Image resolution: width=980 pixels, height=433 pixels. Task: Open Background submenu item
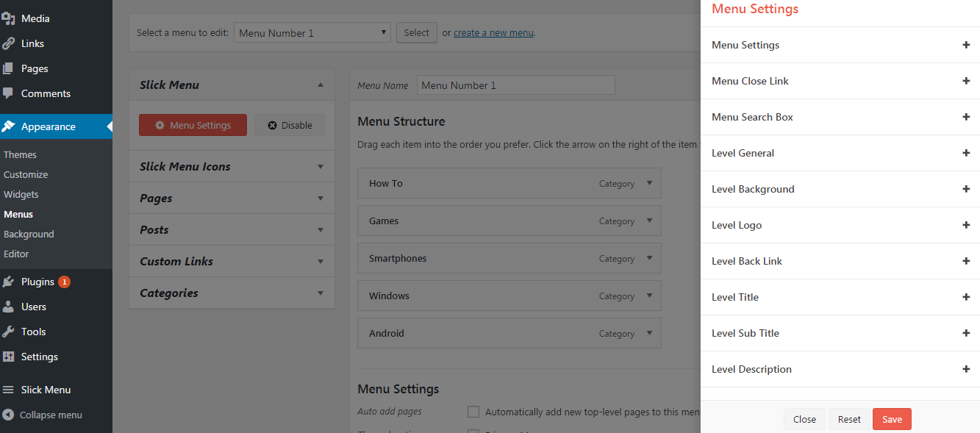pos(29,234)
